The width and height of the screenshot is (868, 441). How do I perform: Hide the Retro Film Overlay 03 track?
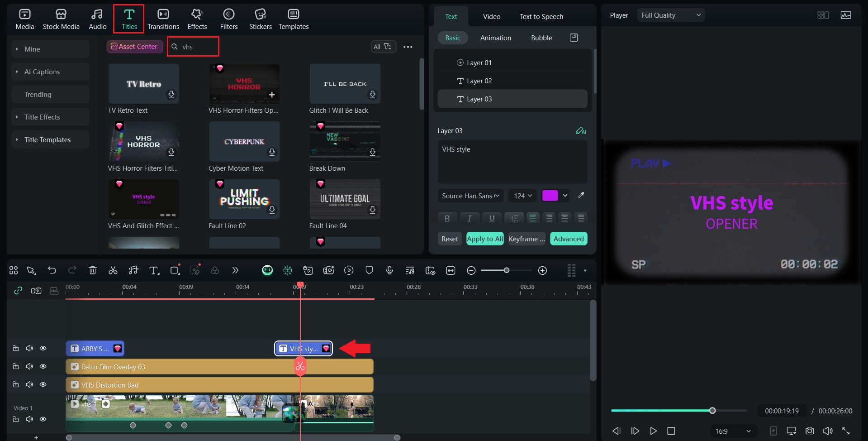point(43,366)
